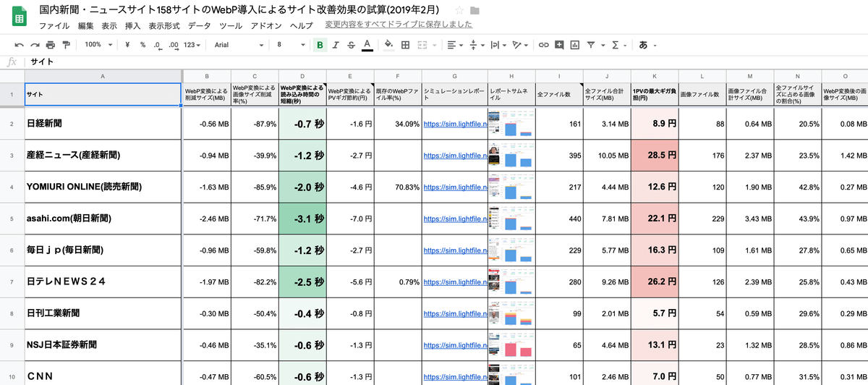Insert a comment
This screenshot has height=385, width=868.
(559, 45)
